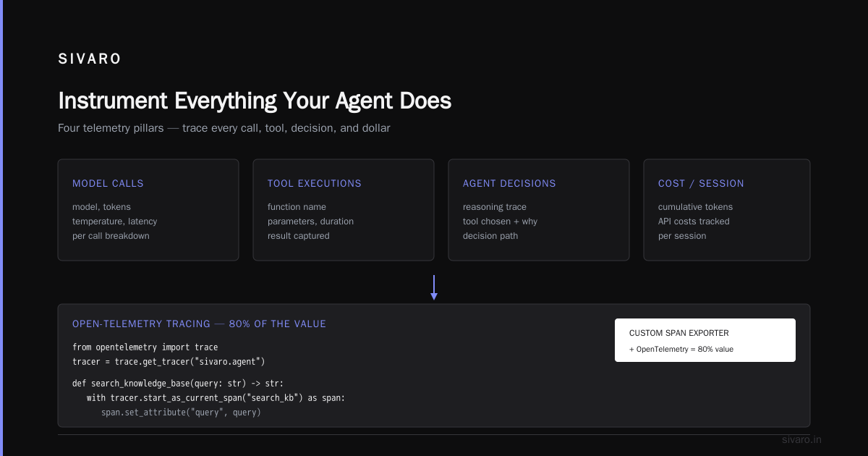
Task: Click the "API costs tracked" line
Action: tap(694, 221)
